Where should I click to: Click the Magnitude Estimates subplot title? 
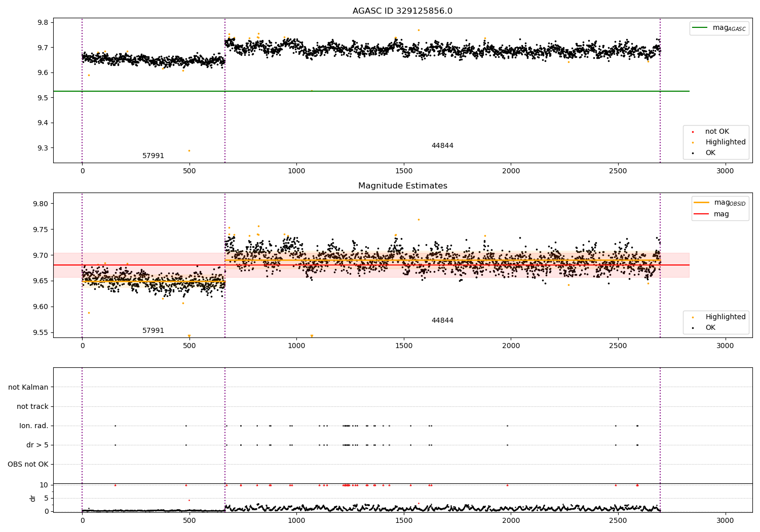pos(402,186)
